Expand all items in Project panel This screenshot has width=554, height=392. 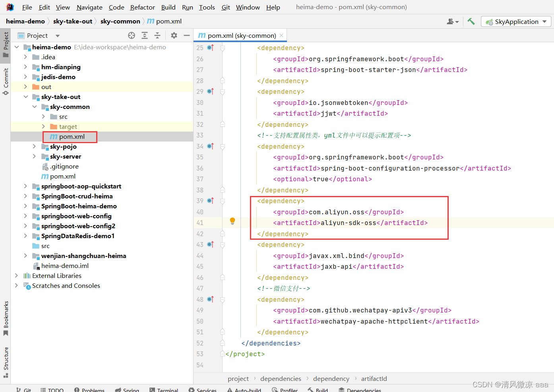pos(145,35)
